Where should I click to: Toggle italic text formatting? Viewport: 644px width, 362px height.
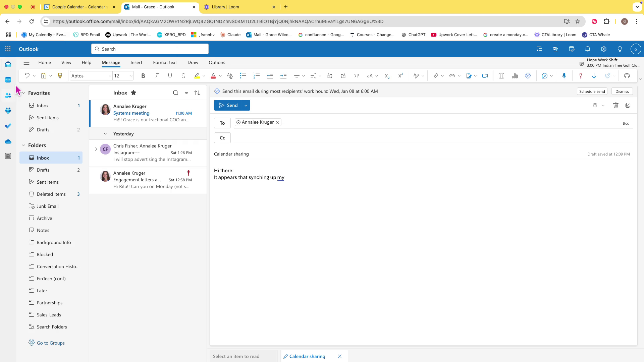(x=156, y=76)
